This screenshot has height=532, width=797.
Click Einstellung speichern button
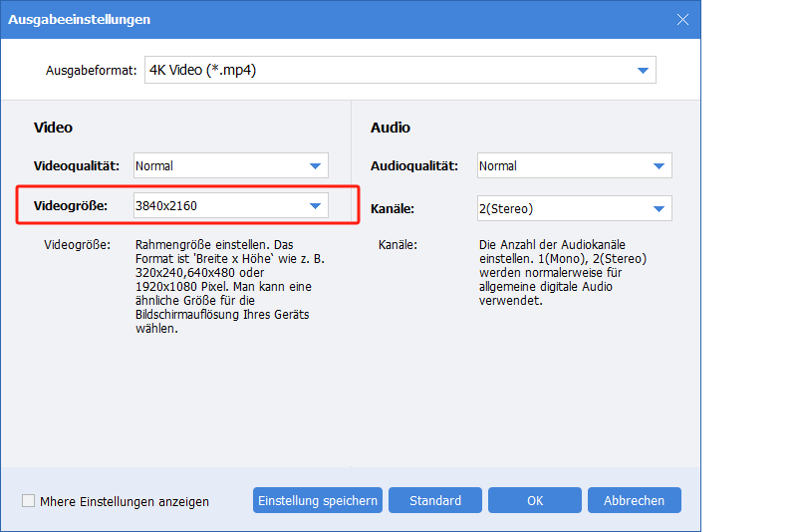point(318,500)
